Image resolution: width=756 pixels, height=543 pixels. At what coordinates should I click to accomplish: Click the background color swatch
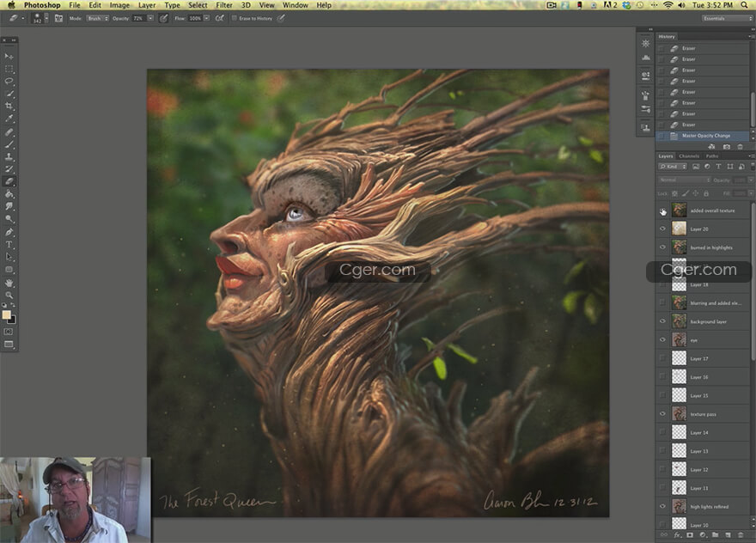(13, 320)
